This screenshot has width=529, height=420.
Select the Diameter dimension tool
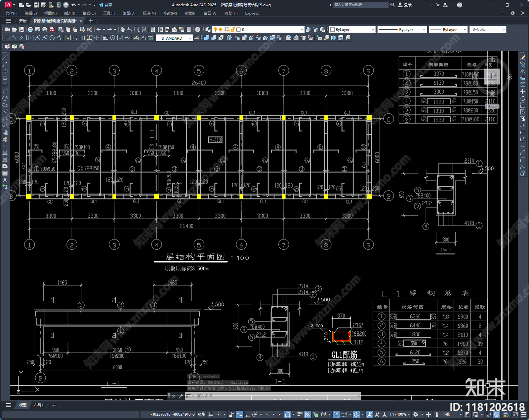pos(52,38)
